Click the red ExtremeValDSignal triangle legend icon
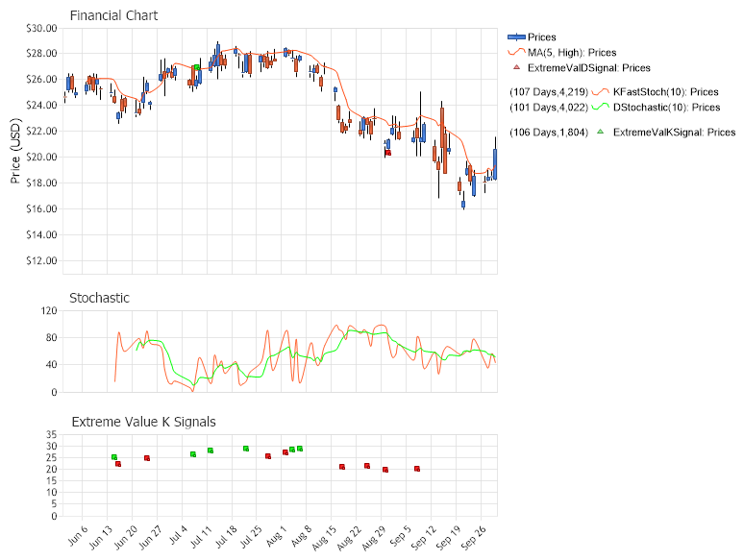Viewport: 744px width, 560px height. tap(516, 68)
